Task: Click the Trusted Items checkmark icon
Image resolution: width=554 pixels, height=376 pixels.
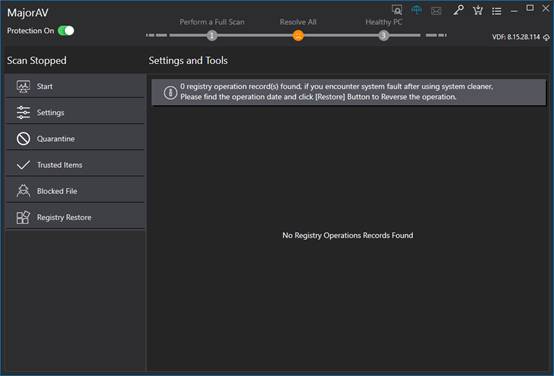Action: click(x=23, y=165)
